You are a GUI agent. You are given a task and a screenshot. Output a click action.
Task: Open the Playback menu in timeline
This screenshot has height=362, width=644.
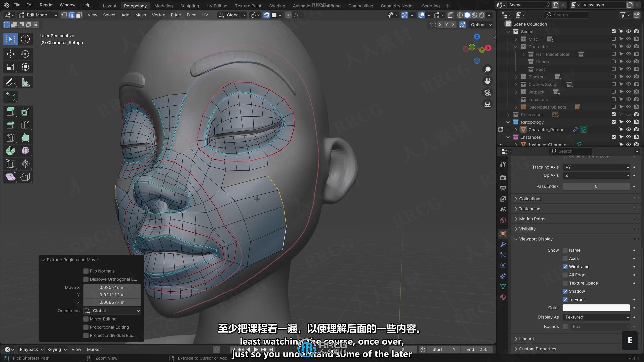coord(31,349)
